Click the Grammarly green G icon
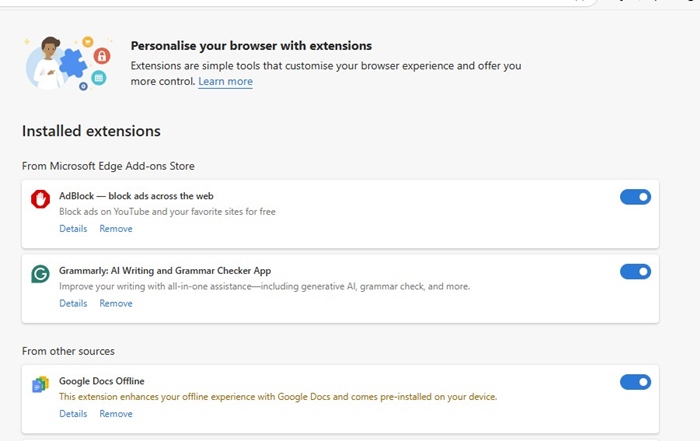The width and height of the screenshot is (700, 441). pos(41,274)
